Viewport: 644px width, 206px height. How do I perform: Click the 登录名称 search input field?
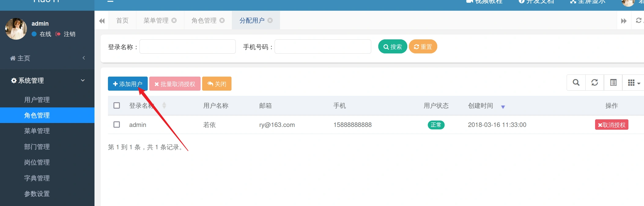pyautogui.click(x=187, y=47)
